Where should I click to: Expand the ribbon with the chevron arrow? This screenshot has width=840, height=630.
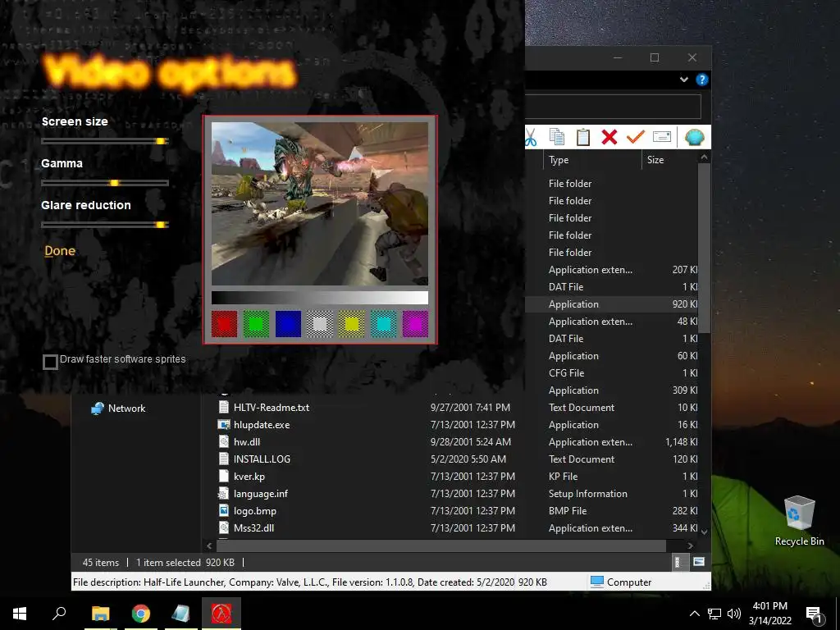[x=683, y=80]
